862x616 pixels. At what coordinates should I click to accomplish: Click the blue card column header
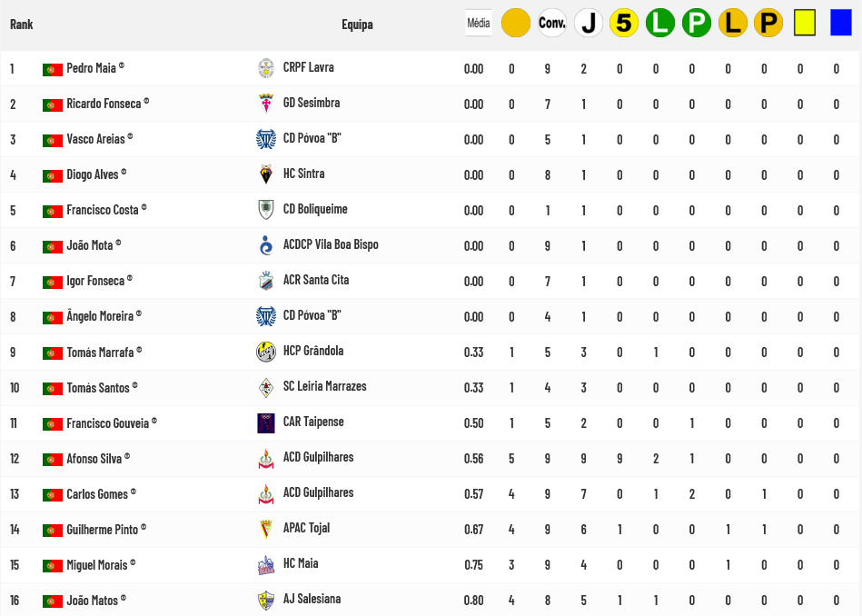[840, 23]
